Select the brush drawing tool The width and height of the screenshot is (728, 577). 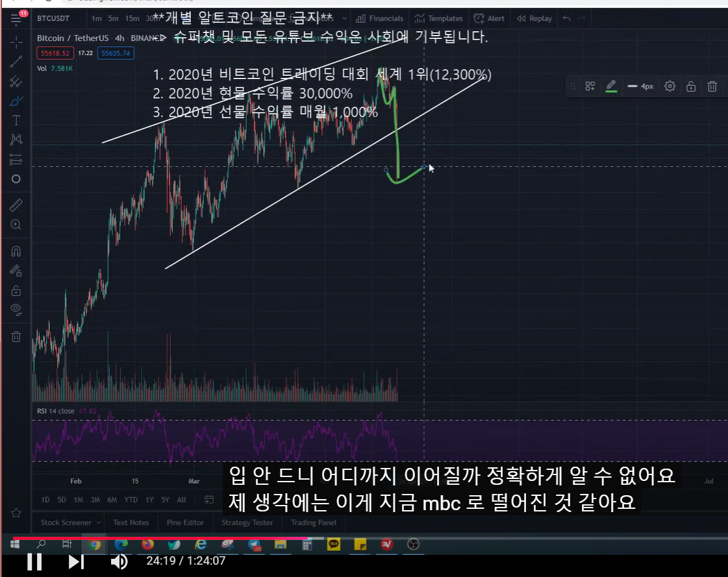pyautogui.click(x=16, y=101)
